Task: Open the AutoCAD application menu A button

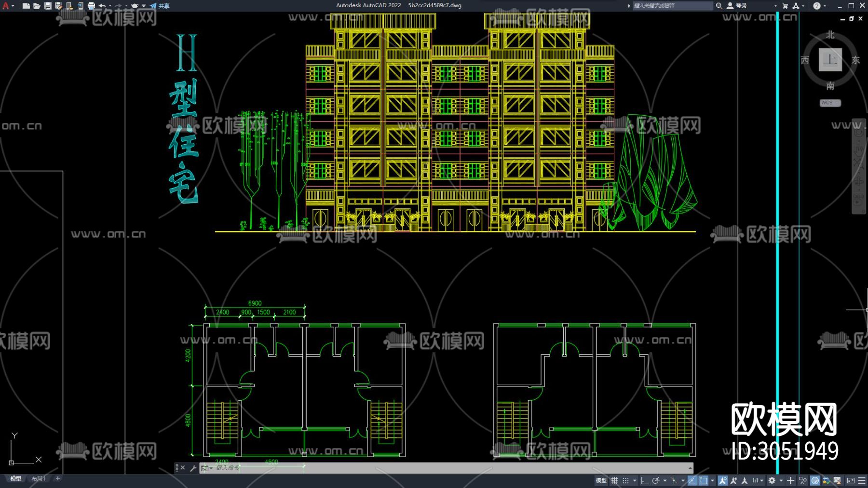Action: 6,6
